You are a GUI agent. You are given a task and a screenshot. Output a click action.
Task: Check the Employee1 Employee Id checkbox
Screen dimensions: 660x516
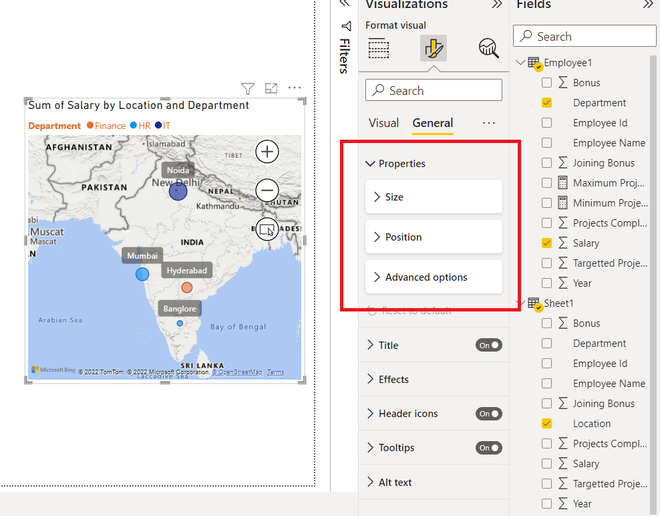pyautogui.click(x=546, y=123)
